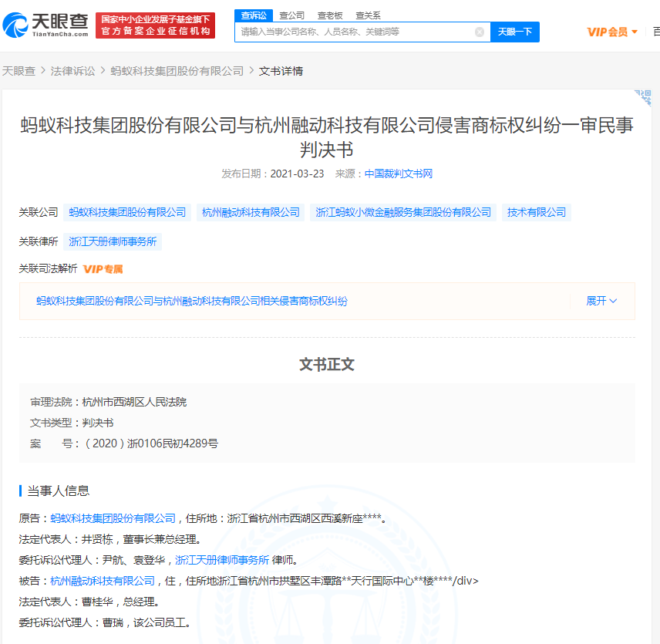Switch to the 查关系 search tab
The width and height of the screenshot is (660, 644).
pos(369,15)
